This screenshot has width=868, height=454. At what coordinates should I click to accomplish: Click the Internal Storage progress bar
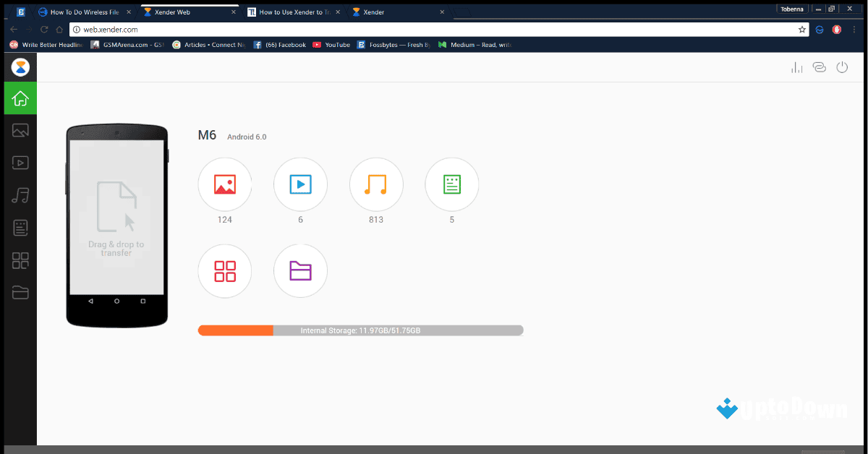point(360,330)
